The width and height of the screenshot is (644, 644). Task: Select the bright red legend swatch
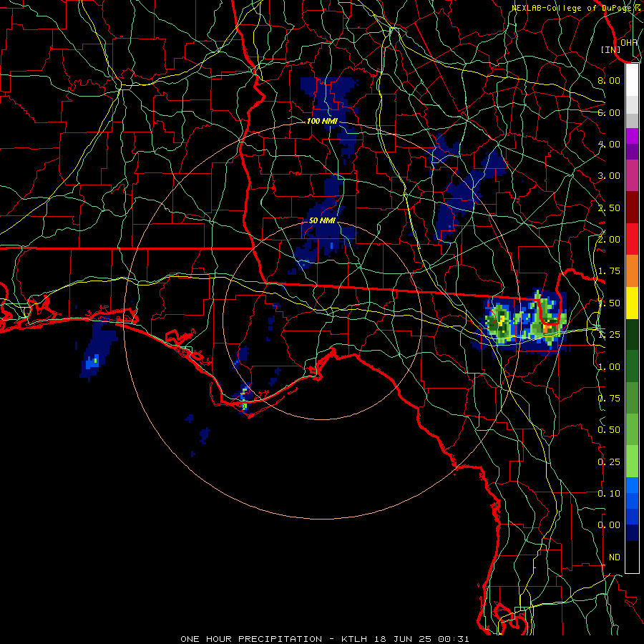pos(632,240)
